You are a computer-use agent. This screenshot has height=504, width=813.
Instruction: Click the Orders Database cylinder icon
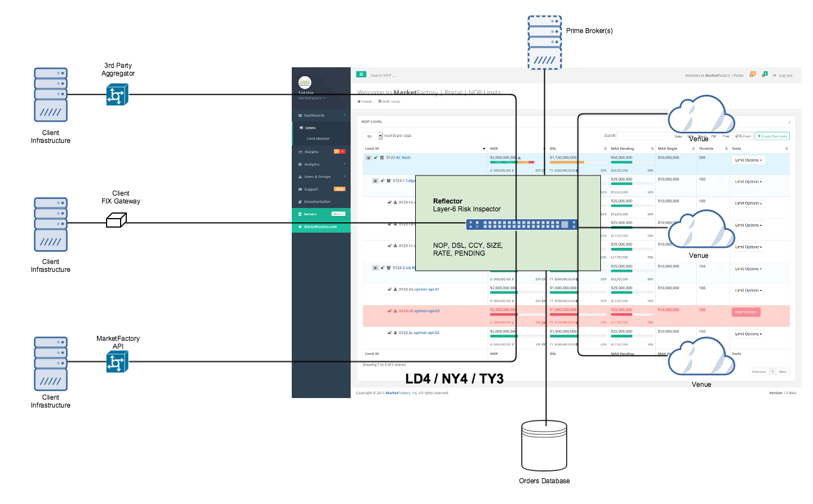coord(544,446)
